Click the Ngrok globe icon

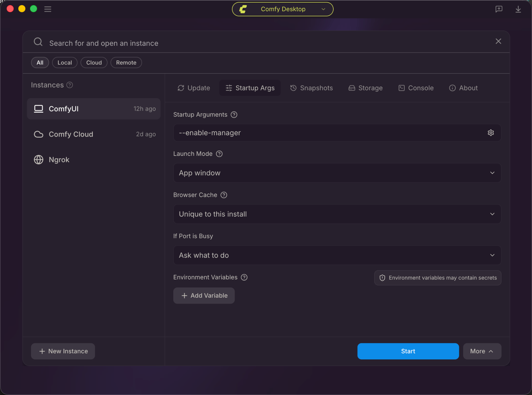39,160
